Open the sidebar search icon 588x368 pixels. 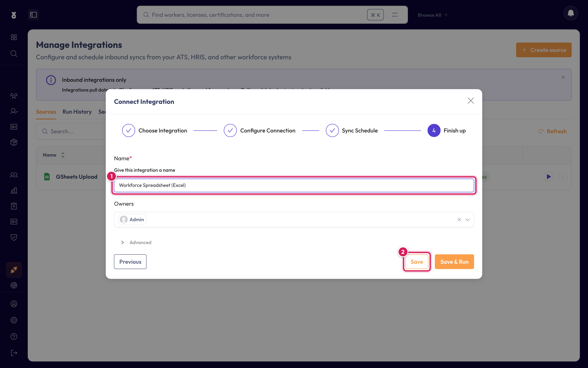(x=14, y=53)
